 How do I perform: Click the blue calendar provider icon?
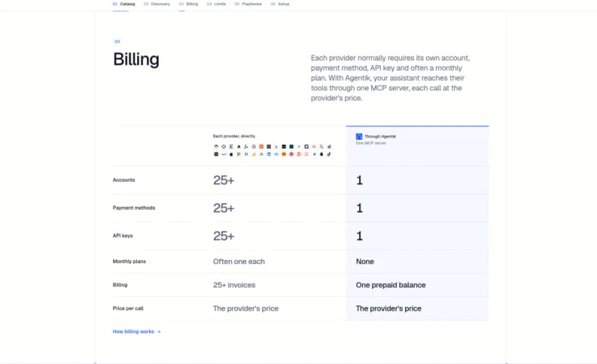[268, 154]
